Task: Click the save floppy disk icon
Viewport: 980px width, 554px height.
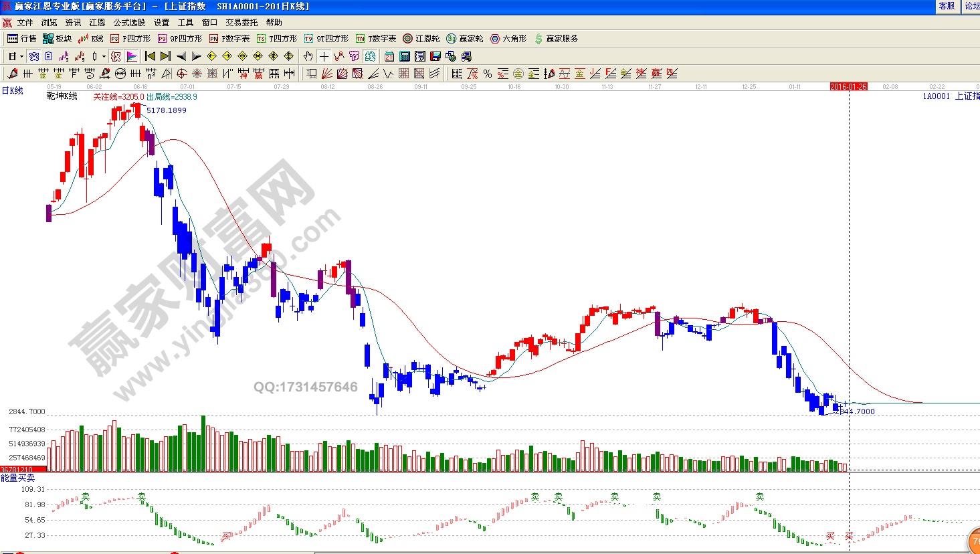Action: (435, 56)
